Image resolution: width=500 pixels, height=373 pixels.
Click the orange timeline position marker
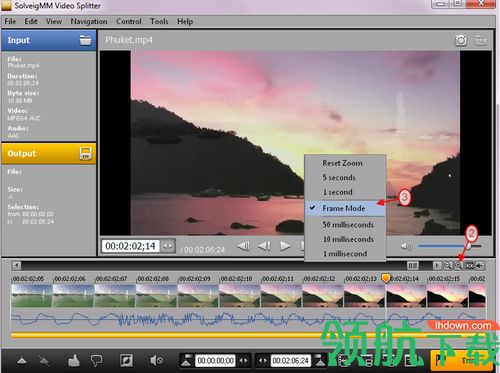(x=386, y=278)
